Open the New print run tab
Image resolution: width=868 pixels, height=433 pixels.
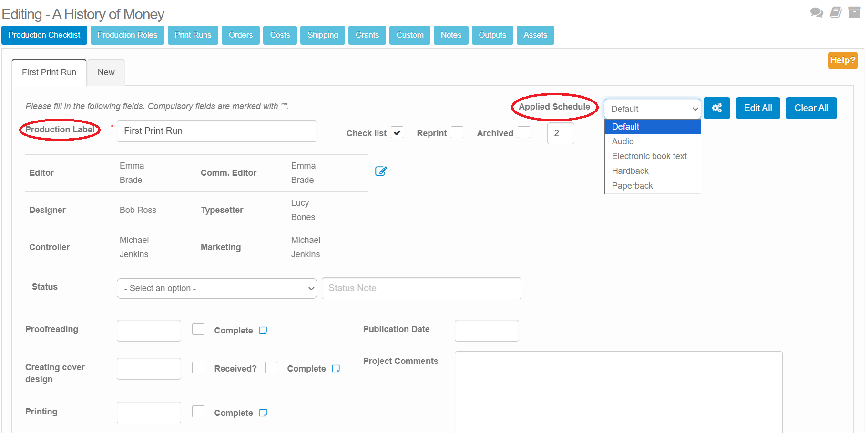point(106,72)
